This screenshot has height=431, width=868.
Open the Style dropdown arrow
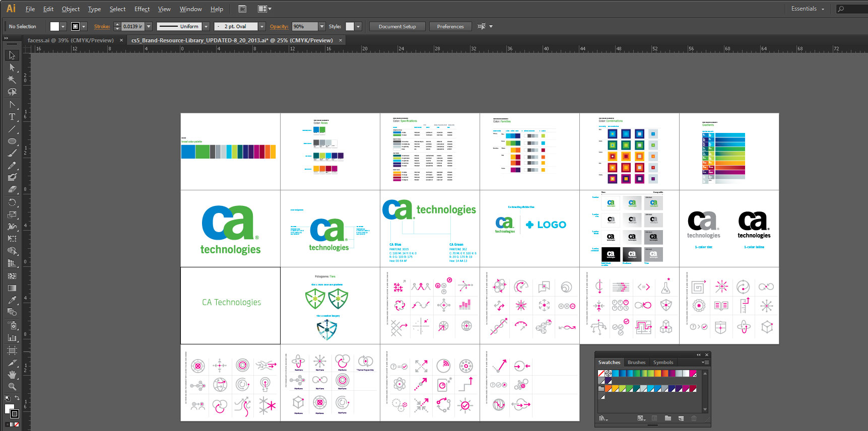pyautogui.click(x=358, y=26)
